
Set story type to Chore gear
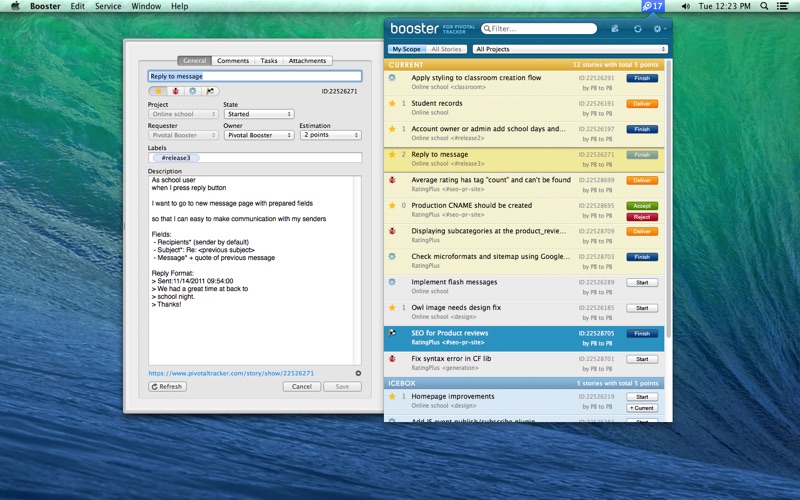192,91
